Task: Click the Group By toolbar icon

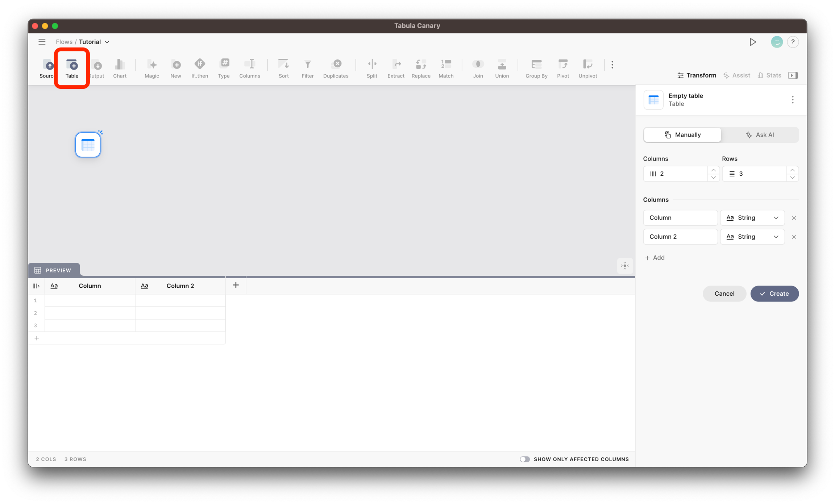Action: tap(536, 68)
